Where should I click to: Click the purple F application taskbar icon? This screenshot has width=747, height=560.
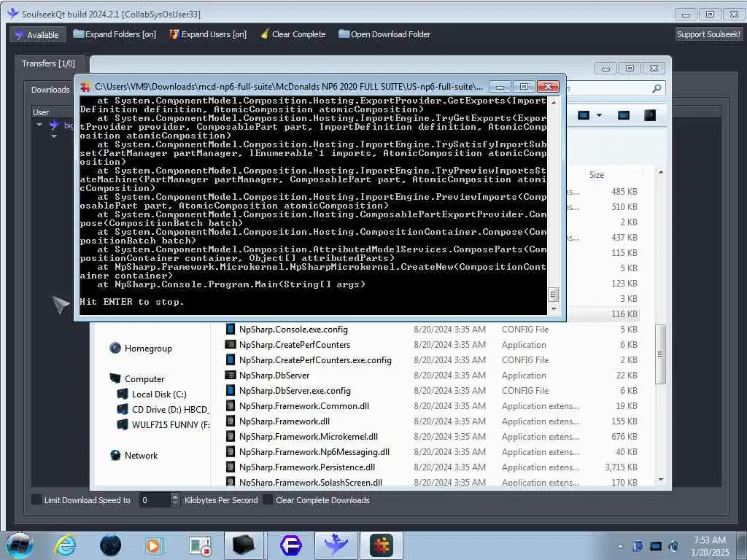(x=290, y=545)
